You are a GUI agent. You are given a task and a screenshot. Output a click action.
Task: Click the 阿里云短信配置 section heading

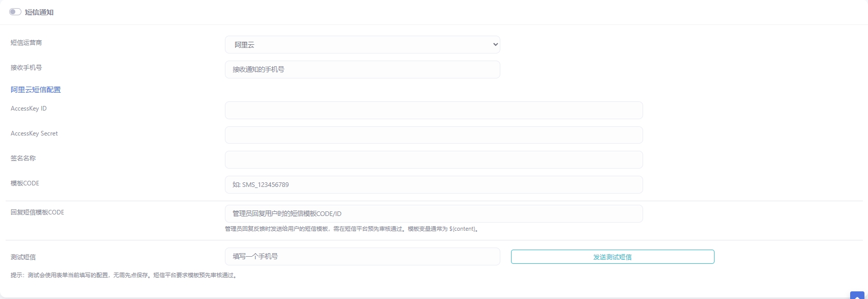click(36, 90)
